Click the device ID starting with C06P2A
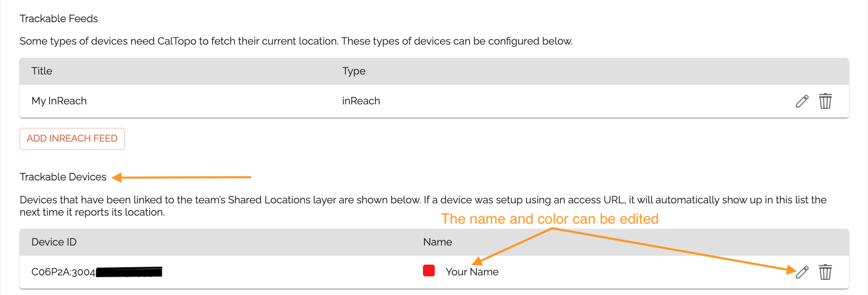The width and height of the screenshot is (868, 295). click(64, 270)
